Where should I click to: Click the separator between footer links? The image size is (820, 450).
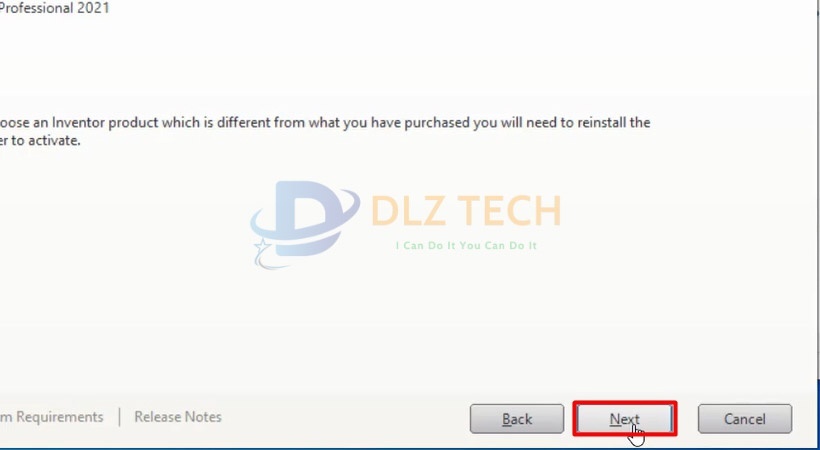coord(119,417)
